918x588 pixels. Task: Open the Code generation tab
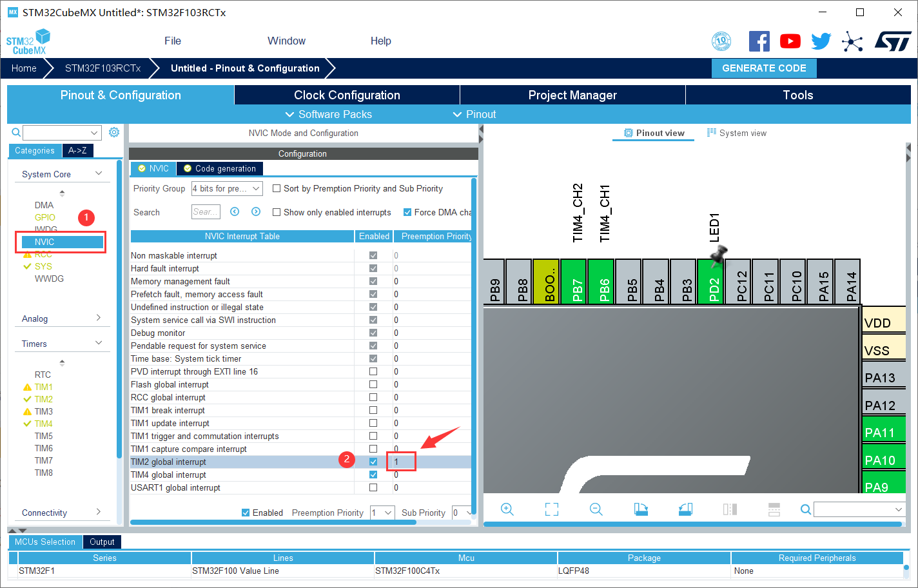tap(220, 168)
